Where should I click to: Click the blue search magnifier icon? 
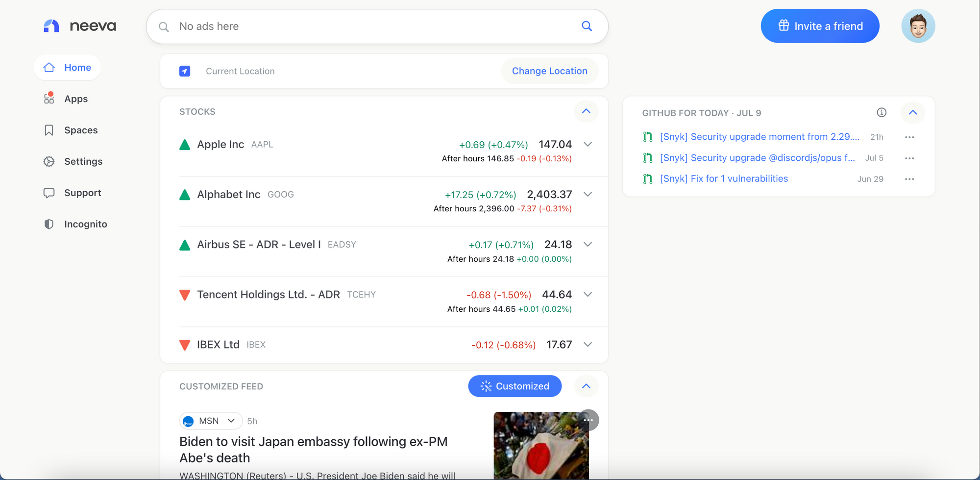(x=587, y=26)
